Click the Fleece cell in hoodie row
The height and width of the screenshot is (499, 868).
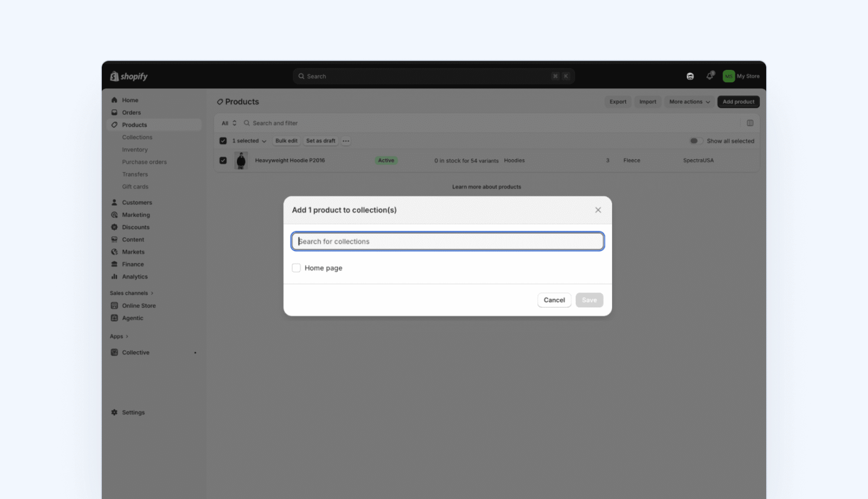point(632,161)
